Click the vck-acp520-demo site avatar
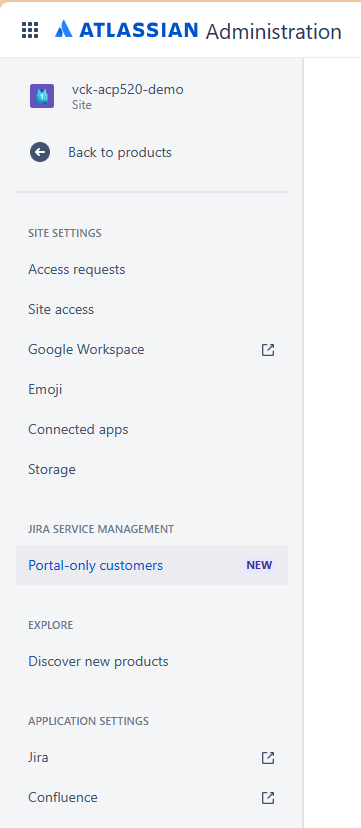 [x=42, y=96]
